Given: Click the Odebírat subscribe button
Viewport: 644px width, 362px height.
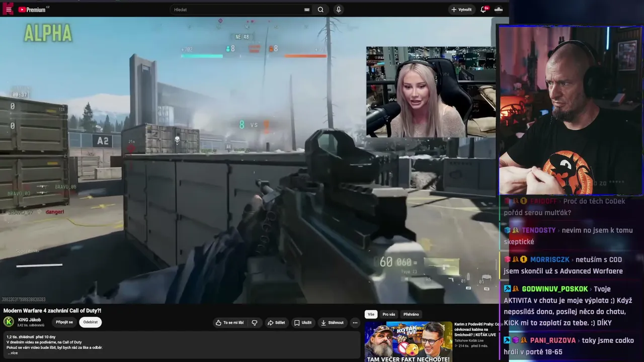Looking at the screenshot, I should point(91,322).
